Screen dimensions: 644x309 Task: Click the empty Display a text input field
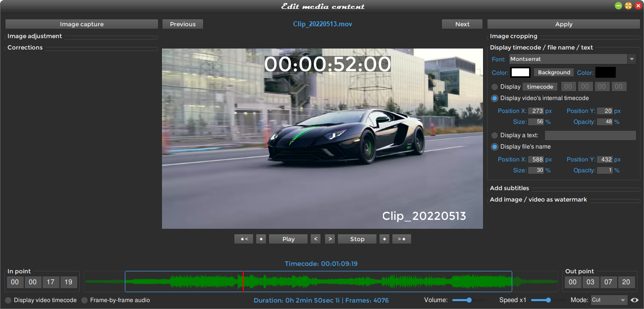tap(590, 135)
